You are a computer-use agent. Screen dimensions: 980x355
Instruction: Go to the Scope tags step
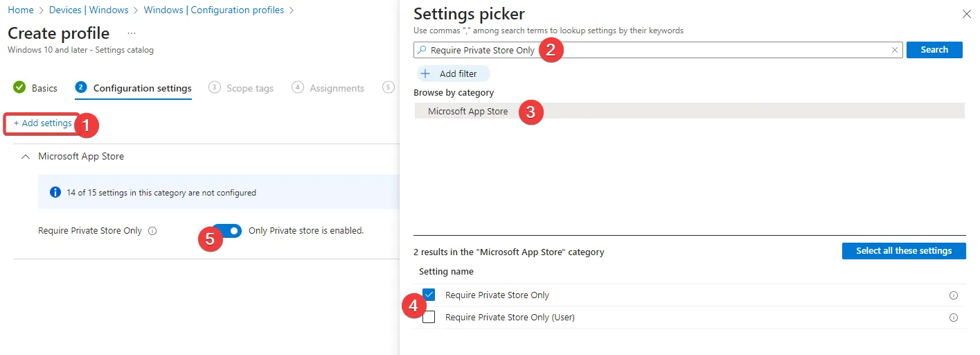pyautogui.click(x=241, y=88)
